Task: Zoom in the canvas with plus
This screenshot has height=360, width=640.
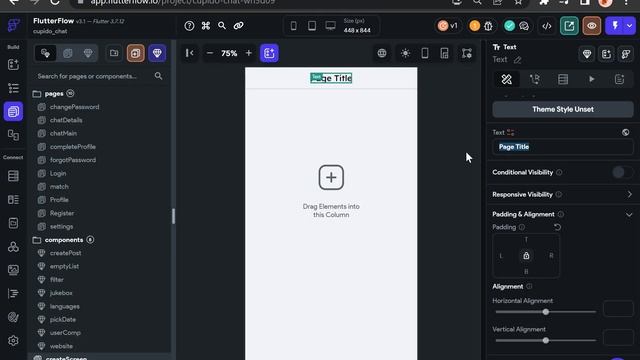Action: click(248, 53)
